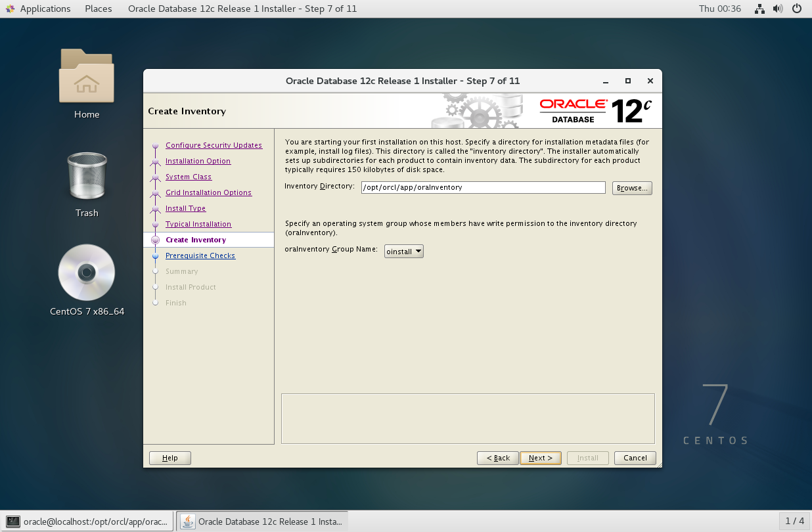Click the network status icon in top bar
This screenshot has height=532, width=812.
click(x=759, y=9)
